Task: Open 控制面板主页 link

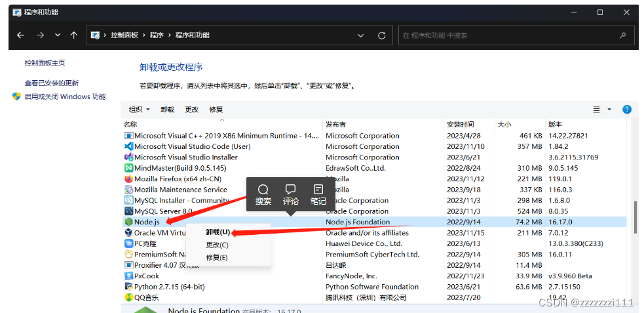Action: [x=45, y=63]
